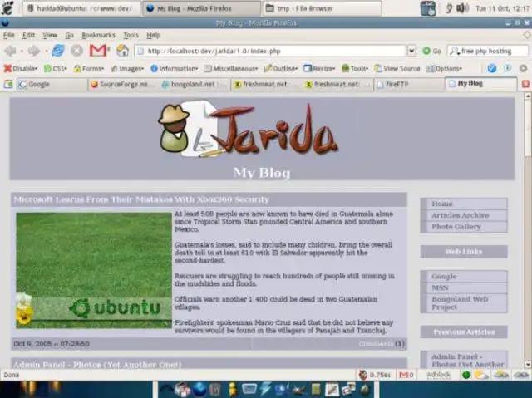The height and width of the screenshot is (398, 532).
Task: Launch the blue globe icon in the dock
Action: [x=199, y=389]
